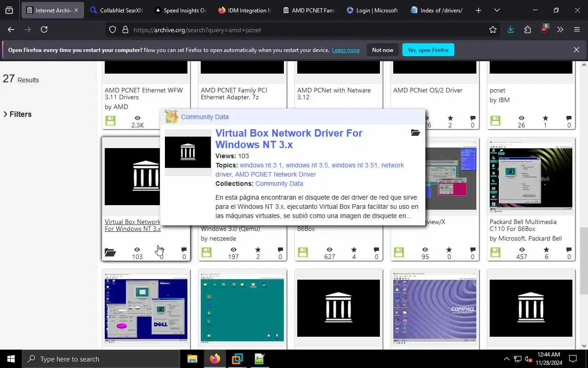
Task: List all tabs dropdown
Action: [x=497, y=10]
